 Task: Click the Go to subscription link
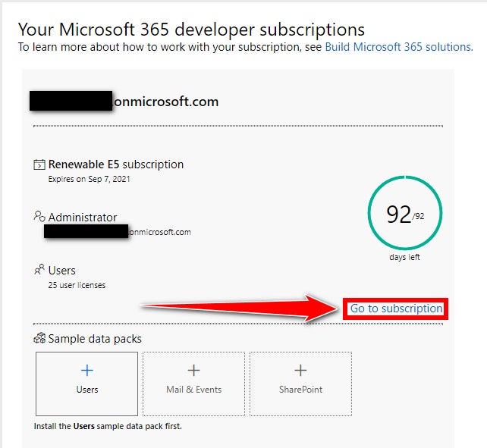pos(396,309)
